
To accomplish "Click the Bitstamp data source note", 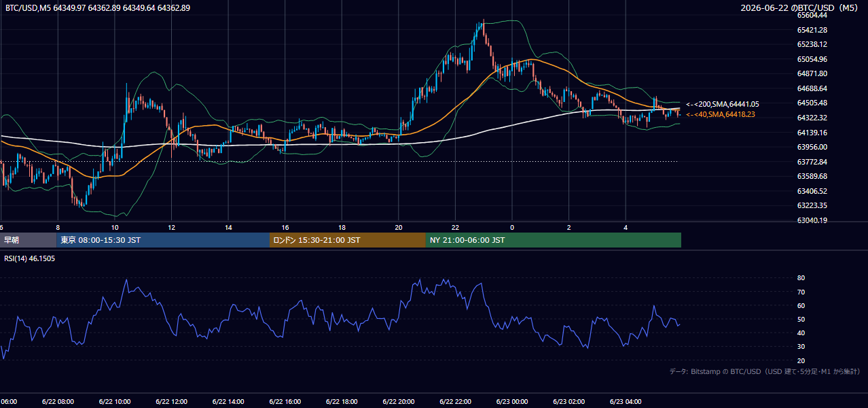I will pyautogui.click(x=765, y=371).
